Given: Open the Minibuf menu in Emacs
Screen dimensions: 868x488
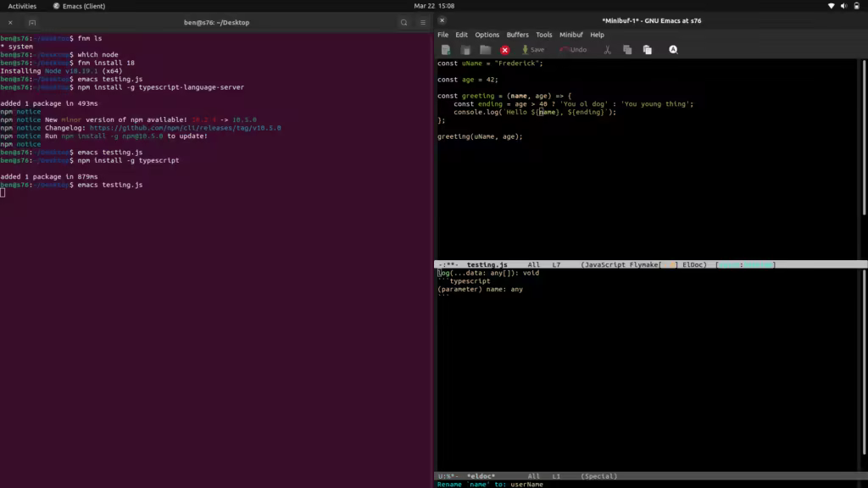Looking at the screenshot, I should tap(570, 34).
